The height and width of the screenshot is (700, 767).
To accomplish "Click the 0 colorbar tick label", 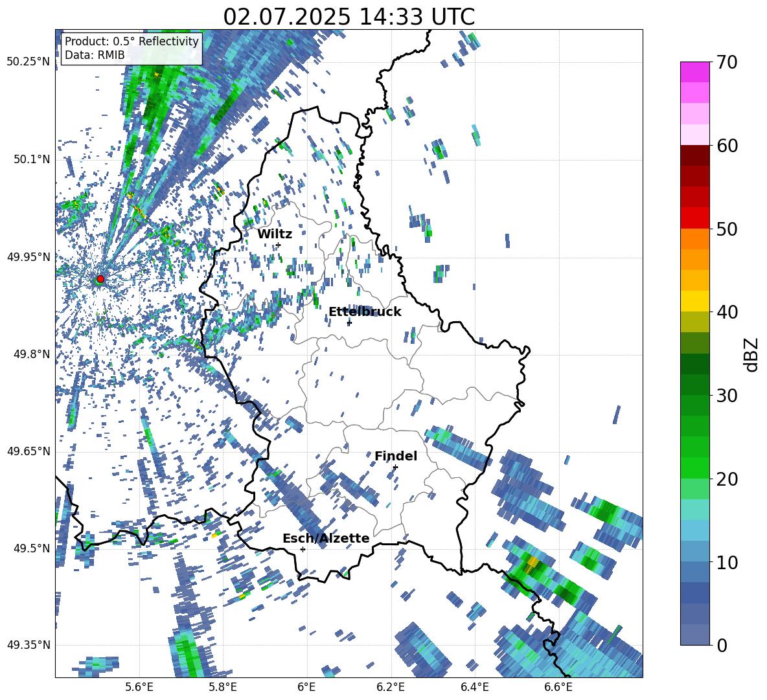I will pyautogui.click(x=721, y=645).
